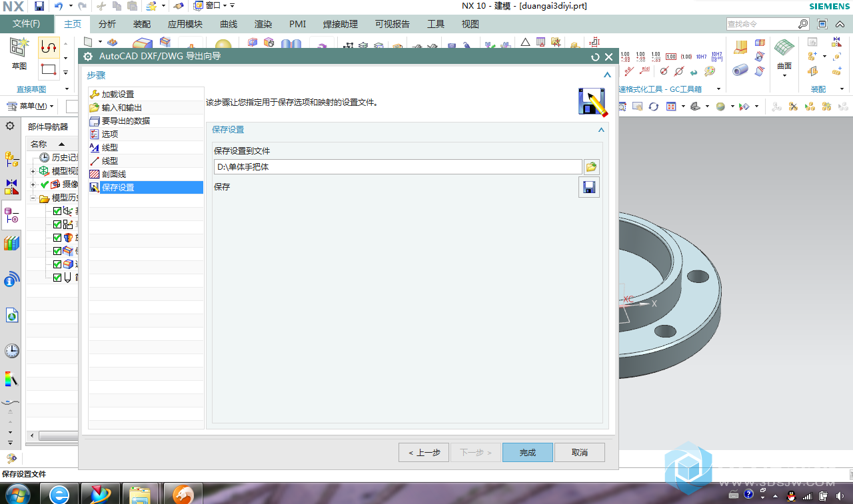Screen dimensions: 853x504
Task: Open the Roles rainbow palette icon
Action: click(x=11, y=379)
